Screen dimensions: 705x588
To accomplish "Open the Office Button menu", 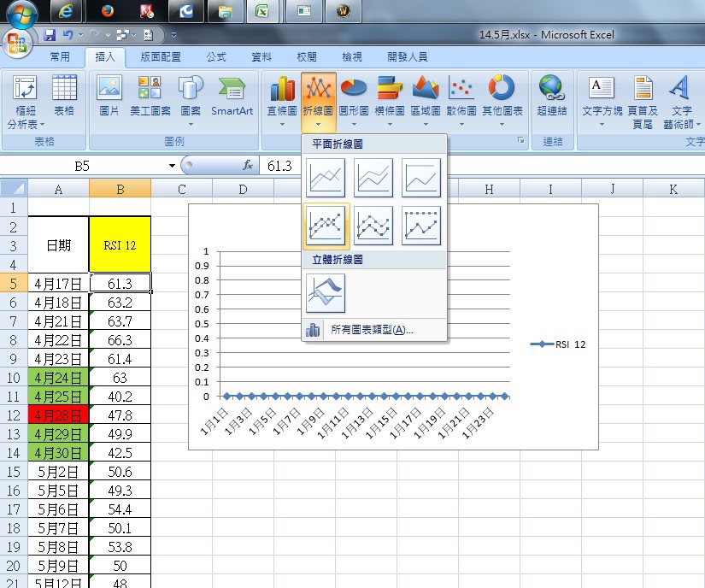I will (16, 43).
